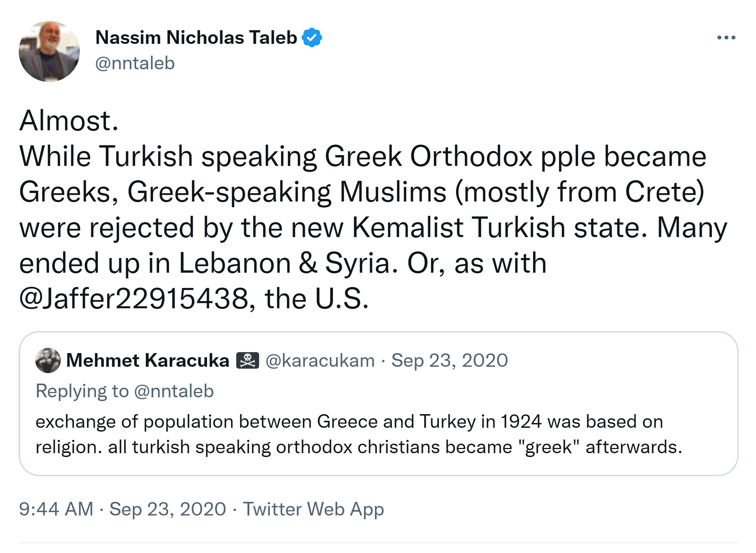This screenshot has height=553, width=756.
Task: Click the @karacukam handle
Action: tap(320, 360)
